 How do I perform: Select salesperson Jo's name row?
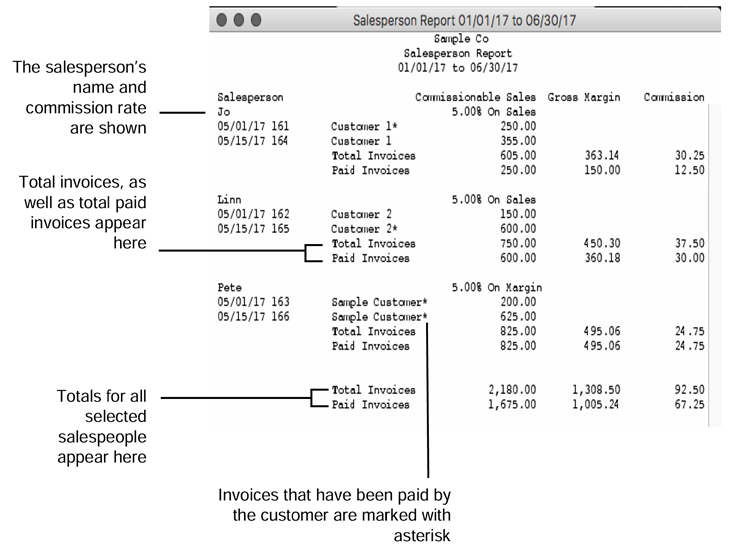coord(223,113)
